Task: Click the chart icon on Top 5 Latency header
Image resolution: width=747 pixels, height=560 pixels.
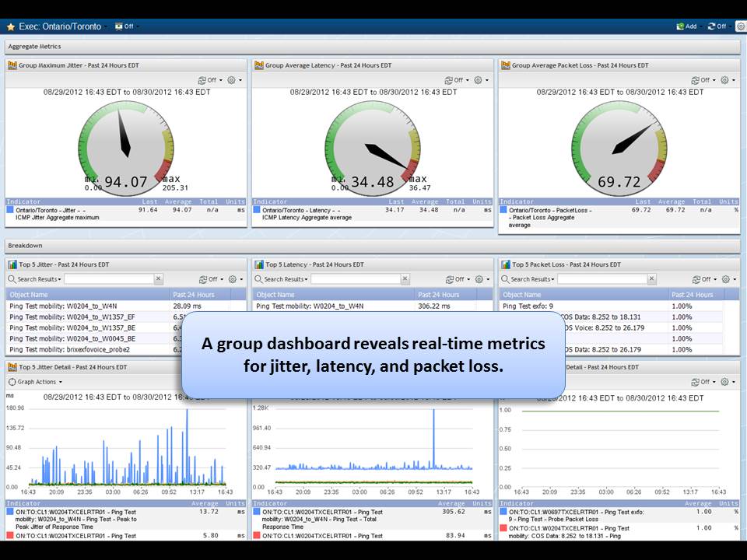Action: click(259, 263)
